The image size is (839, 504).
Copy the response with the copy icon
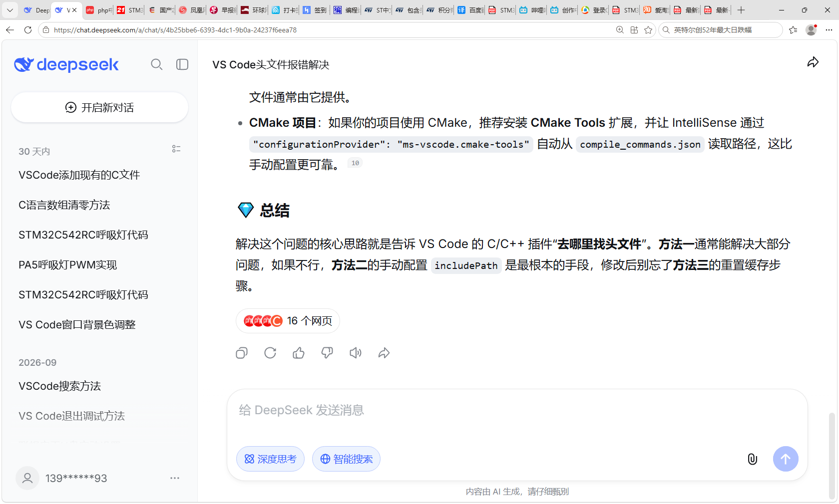[x=242, y=353]
